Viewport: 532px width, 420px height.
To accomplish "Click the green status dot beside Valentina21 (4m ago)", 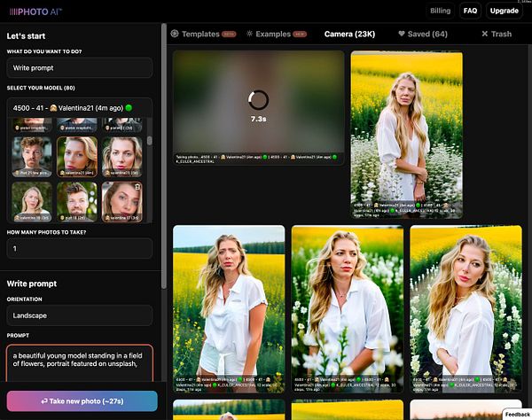I will pyautogui.click(x=129, y=108).
